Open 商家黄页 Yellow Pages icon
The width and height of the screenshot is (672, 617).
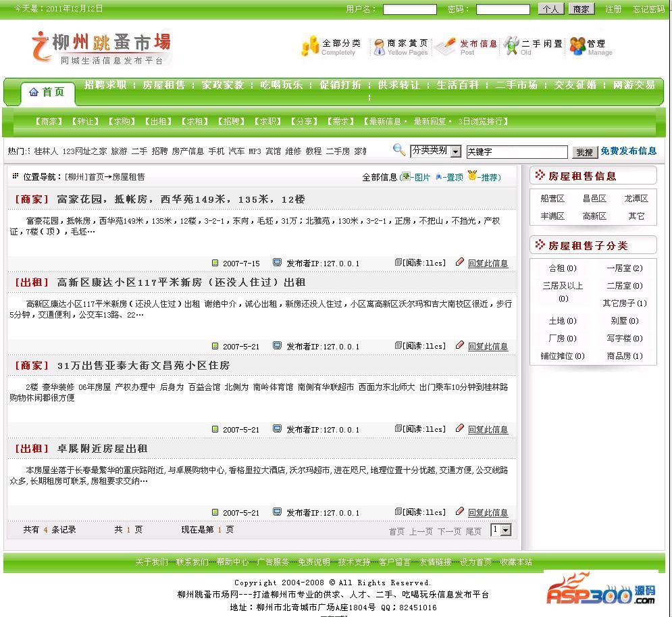[380, 47]
